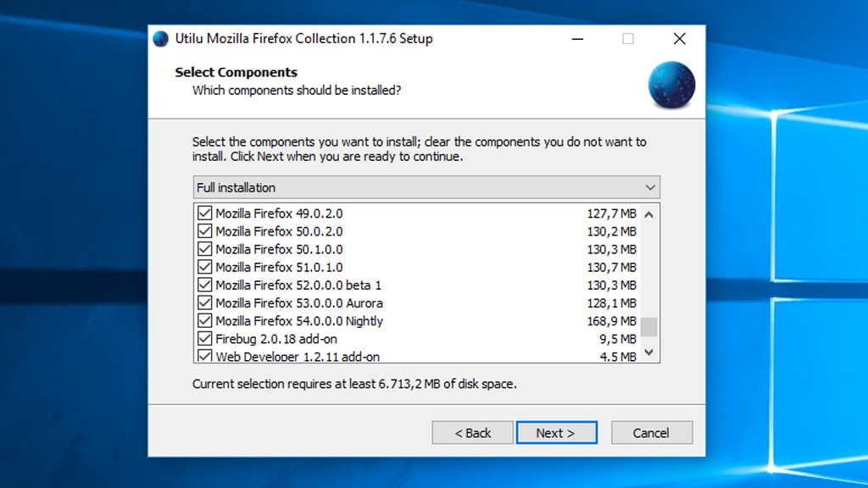
Task: Cancel the setup wizard
Action: (x=652, y=433)
